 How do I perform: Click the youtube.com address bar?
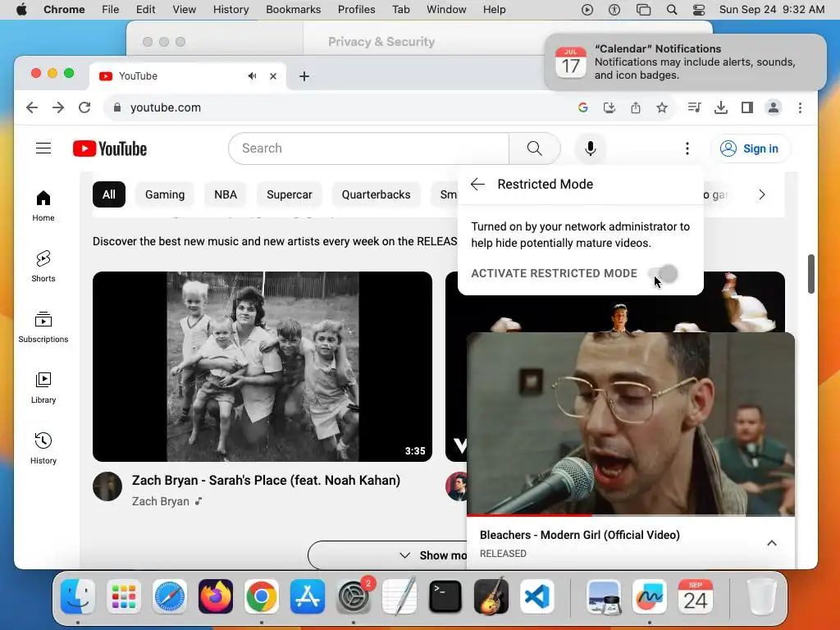click(x=343, y=107)
